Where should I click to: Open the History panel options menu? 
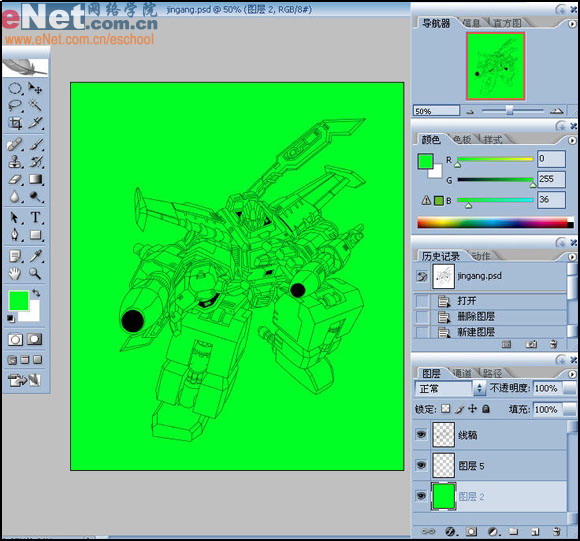[572, 257]
